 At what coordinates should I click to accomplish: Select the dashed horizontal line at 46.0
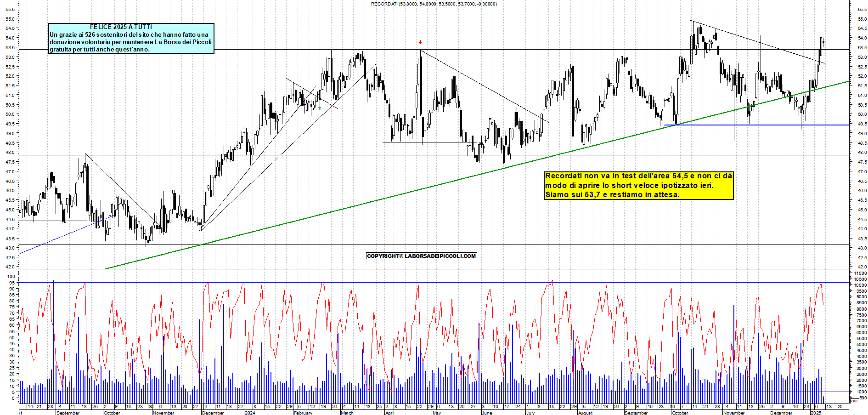(476, 190)
